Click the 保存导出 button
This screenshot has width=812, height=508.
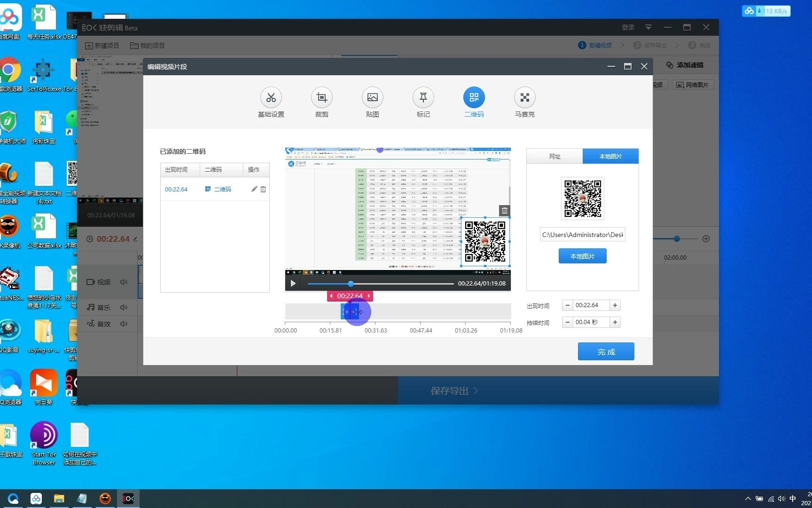454,391
